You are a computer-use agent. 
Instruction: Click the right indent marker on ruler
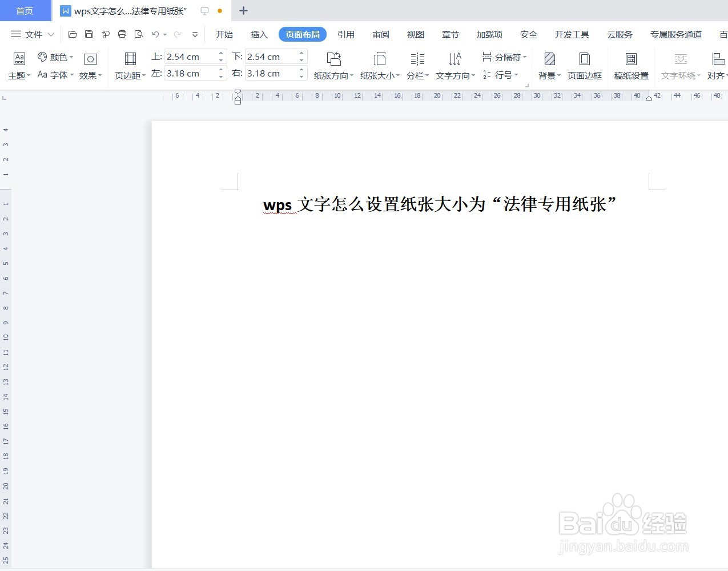tap(649, 98)
